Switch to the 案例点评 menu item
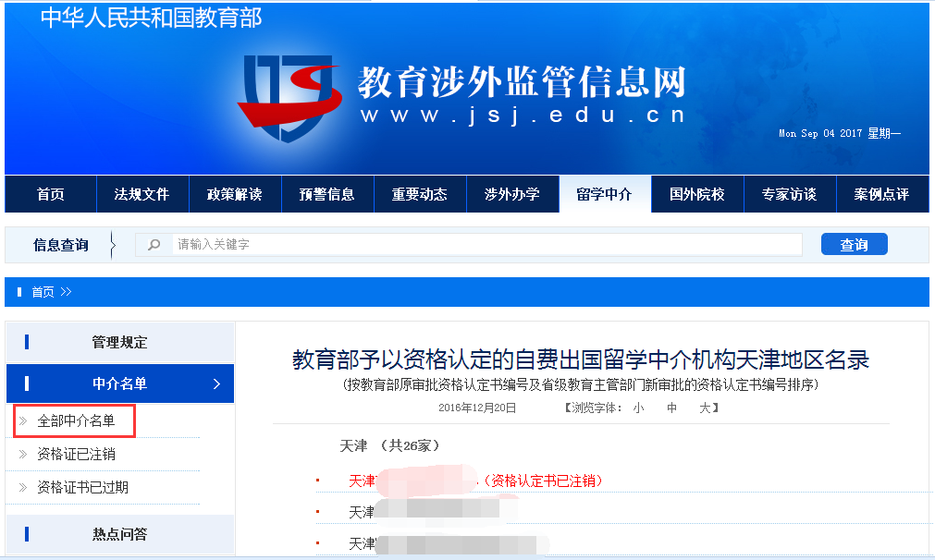The width and height of the screenshot is (935, 560). coord(881,194)
